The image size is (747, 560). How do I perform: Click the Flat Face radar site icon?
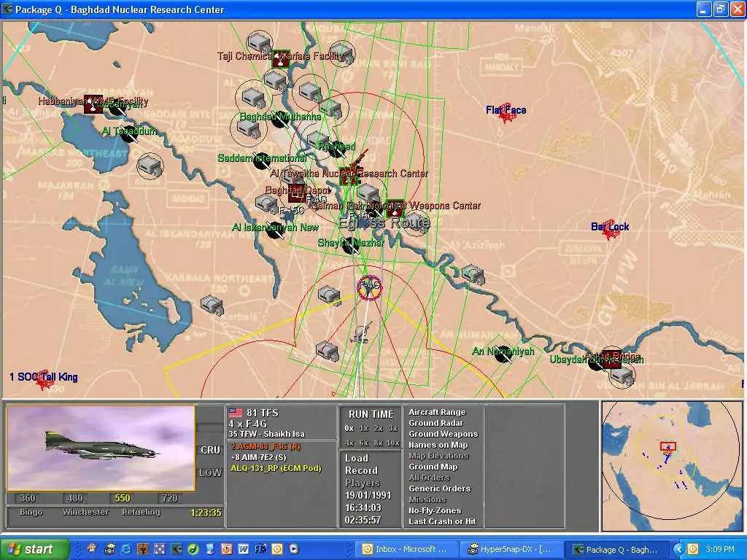[506, 114]
